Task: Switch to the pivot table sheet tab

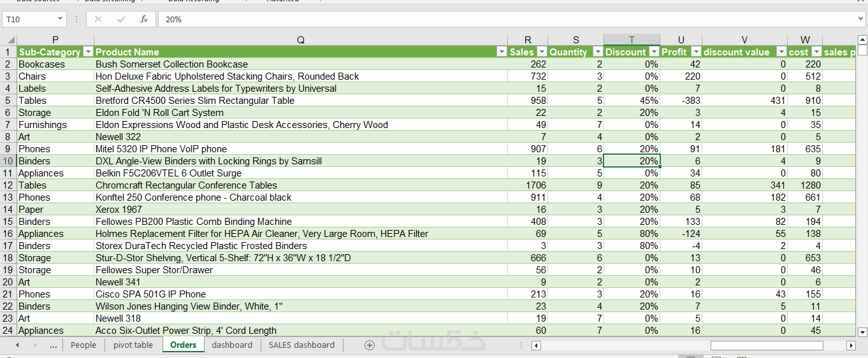Action: [x=133, y=345]
